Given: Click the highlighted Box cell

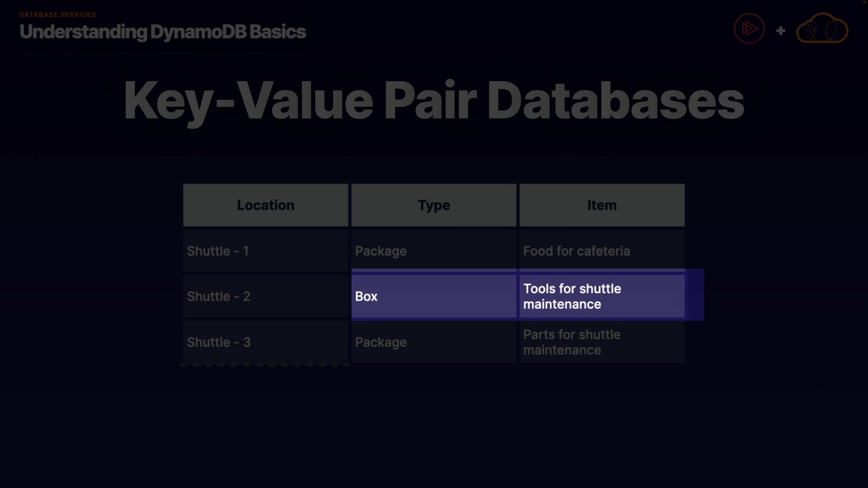Looking at the screenshot, I should [434, 296].
